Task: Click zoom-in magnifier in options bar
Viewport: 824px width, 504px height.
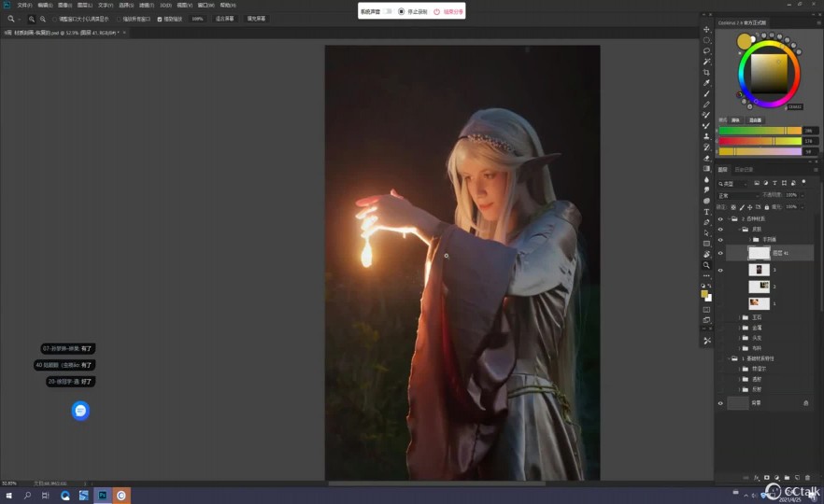Action: (x=32, y=19)
